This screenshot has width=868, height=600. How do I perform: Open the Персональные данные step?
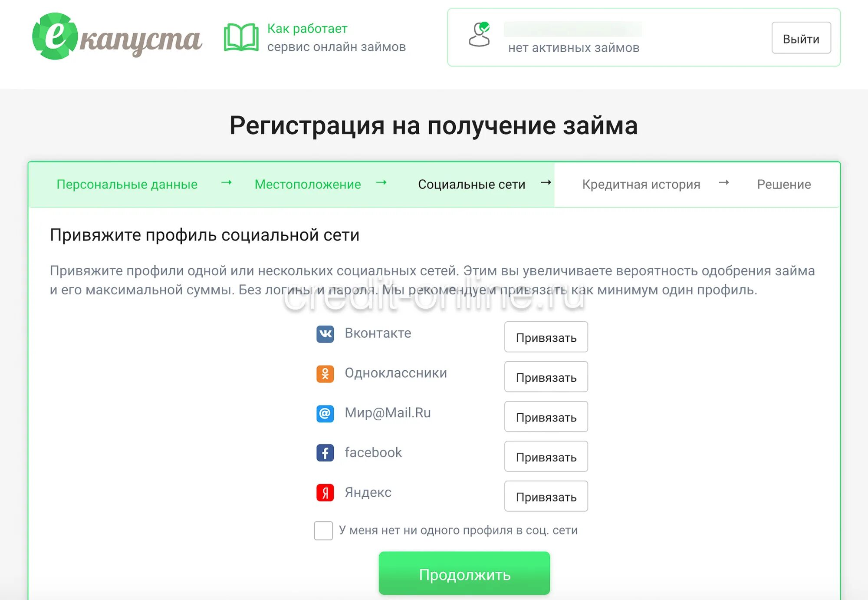(x=127, y=185)
